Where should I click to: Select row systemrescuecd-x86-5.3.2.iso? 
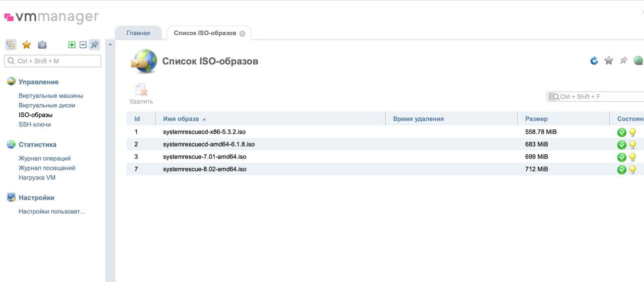385,132
